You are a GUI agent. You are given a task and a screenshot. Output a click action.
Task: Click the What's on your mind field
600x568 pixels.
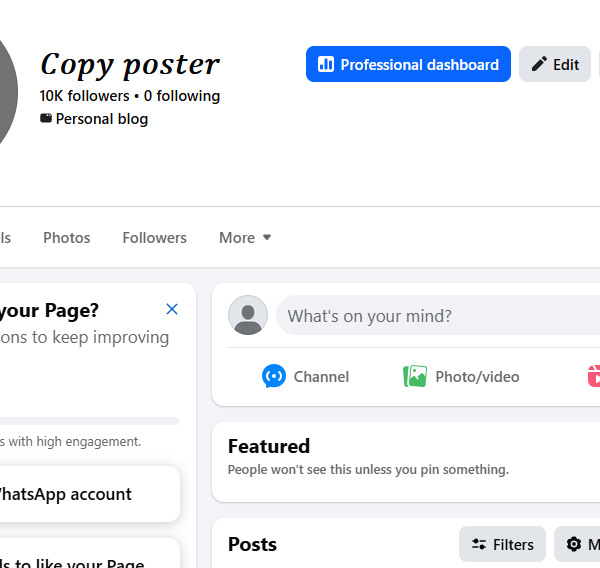pos(438,315)
